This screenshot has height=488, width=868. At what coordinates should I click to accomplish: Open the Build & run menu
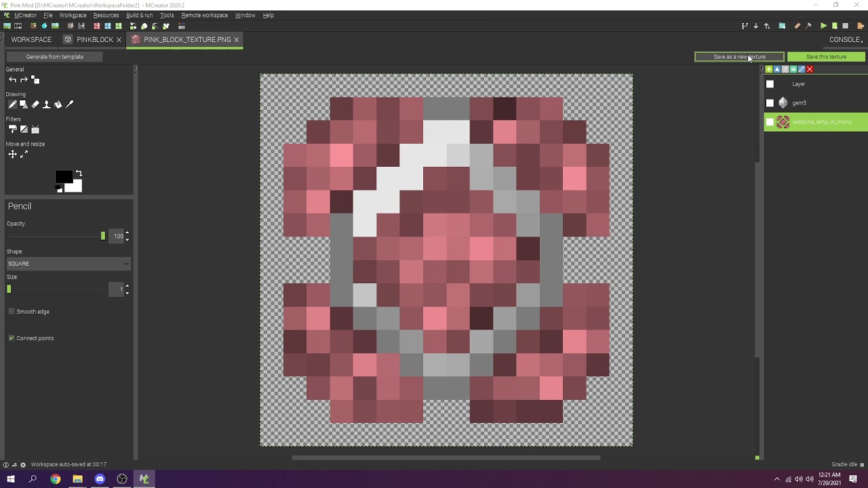(140, 15)
